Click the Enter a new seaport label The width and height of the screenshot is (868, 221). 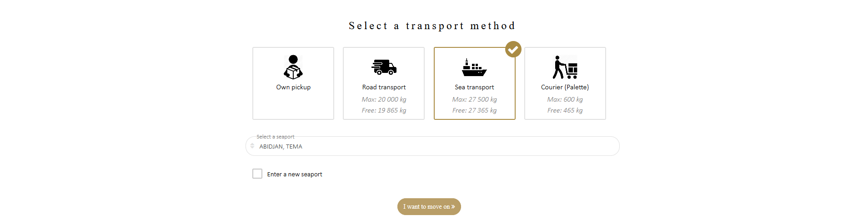[295, 174]
